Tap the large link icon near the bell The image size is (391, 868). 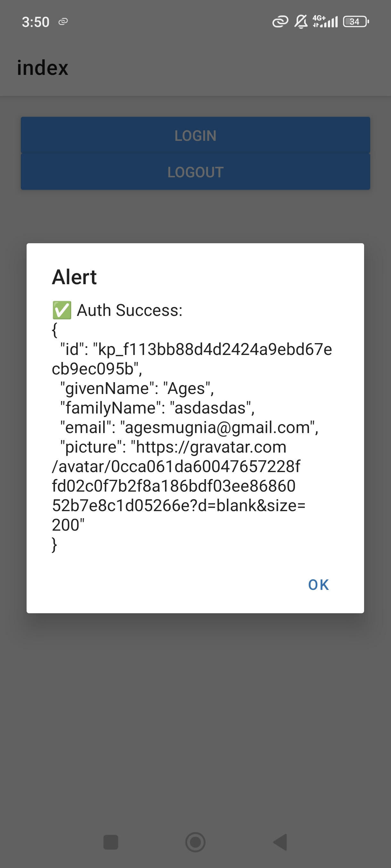280,21
